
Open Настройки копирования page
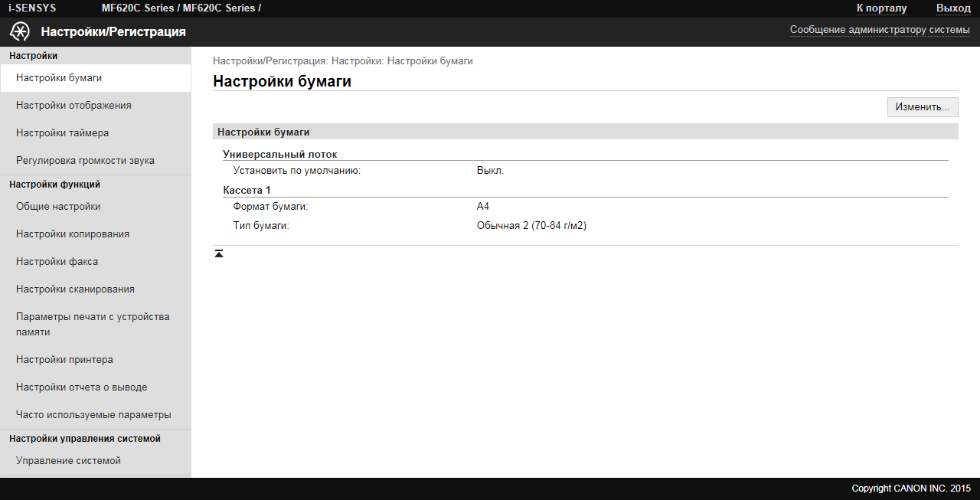[73, 234]
